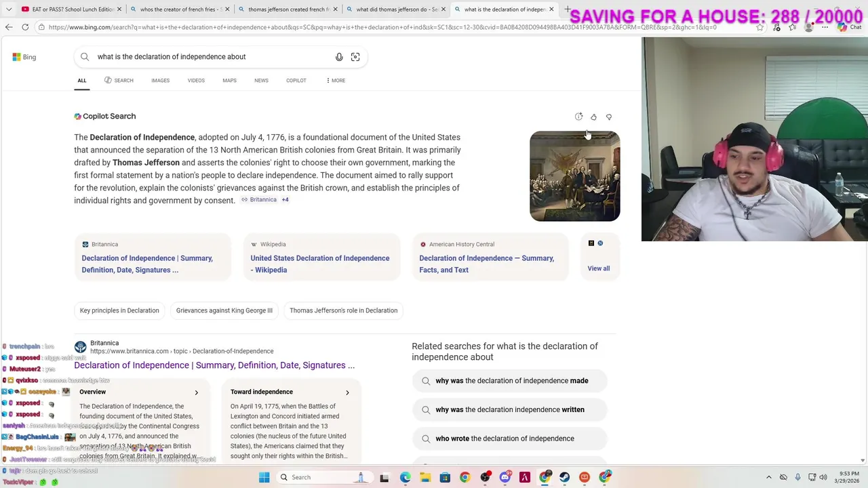
Task: Click related search 'why was declaration made'
Action: 511,381
